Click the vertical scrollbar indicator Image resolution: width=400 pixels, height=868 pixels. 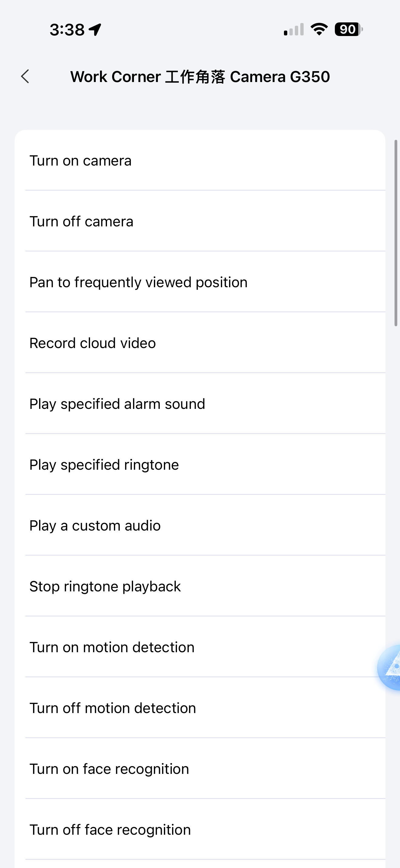(396, 233)
